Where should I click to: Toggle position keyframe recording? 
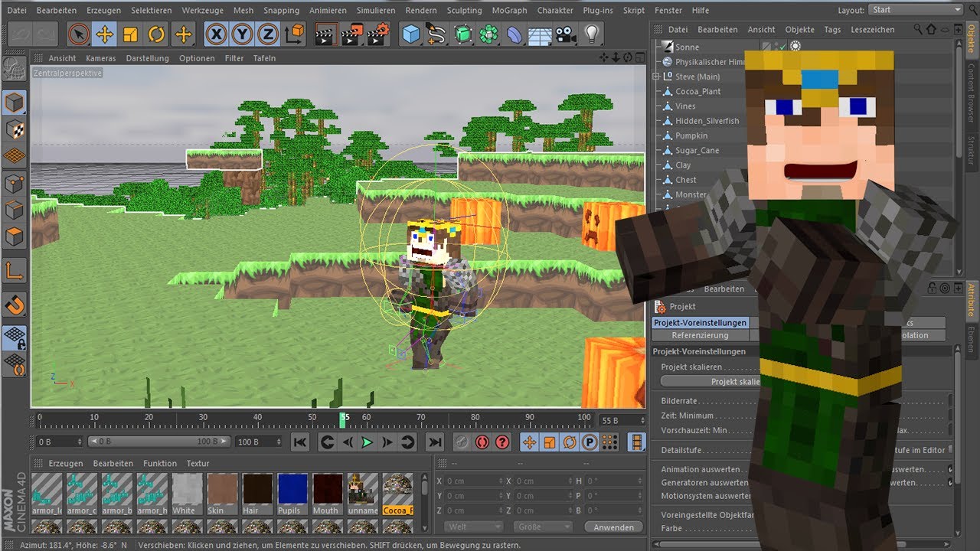coord(529,442)
